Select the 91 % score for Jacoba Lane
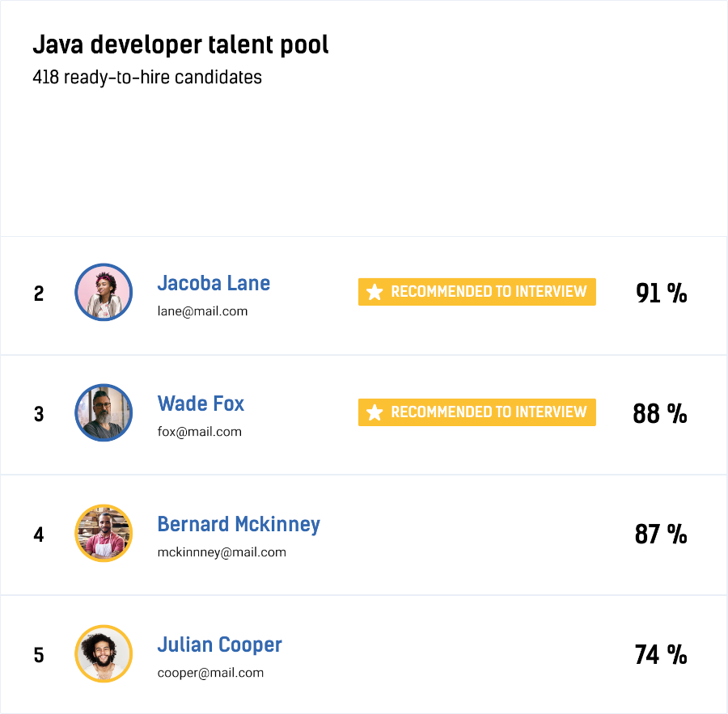Viewport: 728px width, 714px height. (x=661, y=293)
